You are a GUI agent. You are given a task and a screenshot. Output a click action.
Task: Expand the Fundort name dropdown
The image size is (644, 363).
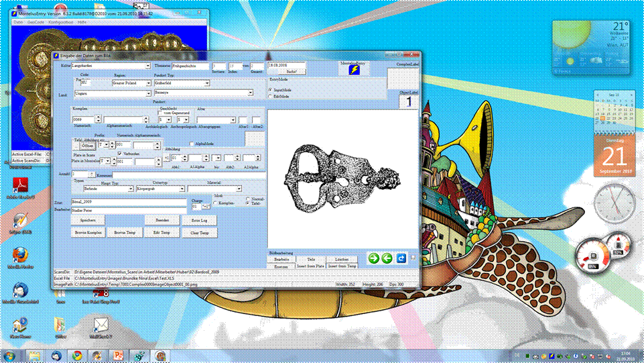tap(250, 93)
